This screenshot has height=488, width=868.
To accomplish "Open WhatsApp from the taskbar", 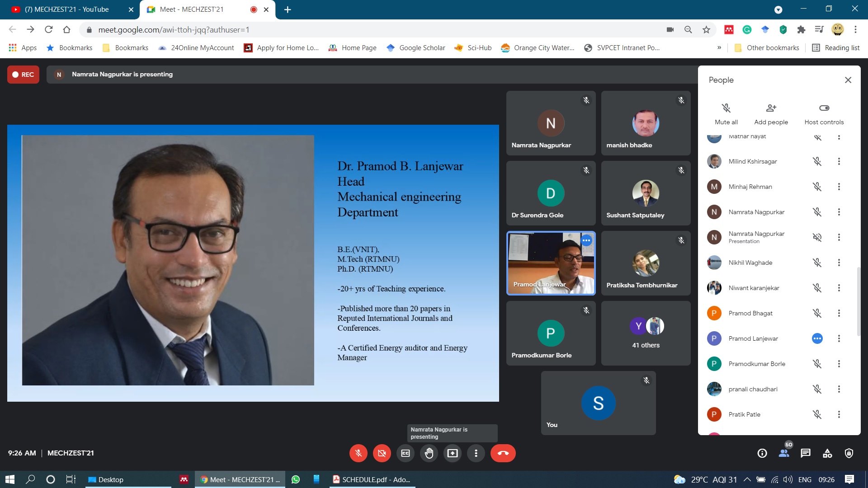I will click(x=296, y=479).
